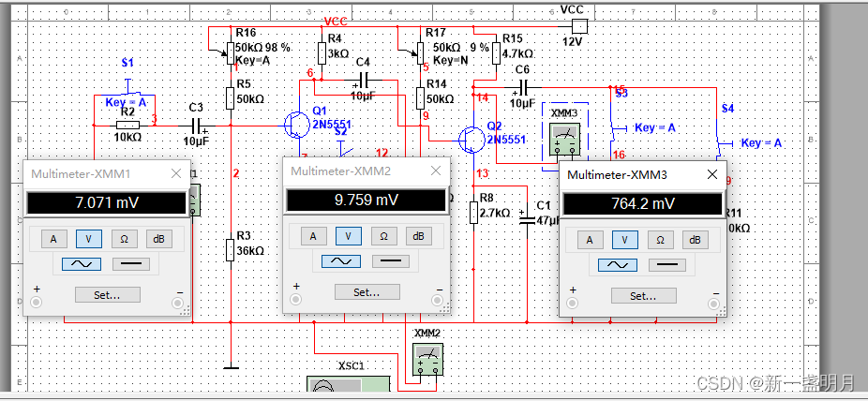The image size is (868, 401).
Task: Select resistor R8 2.7kΩ symbol
Action: (474, 213)
